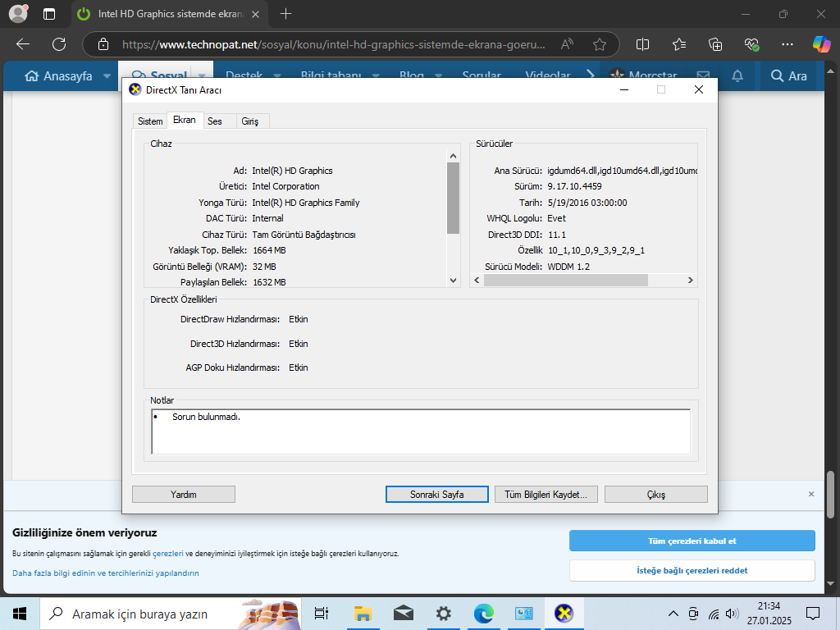Select the WDDM 1.2 driver model value
This screenshot has width=840, height=630.
[568, 267]
